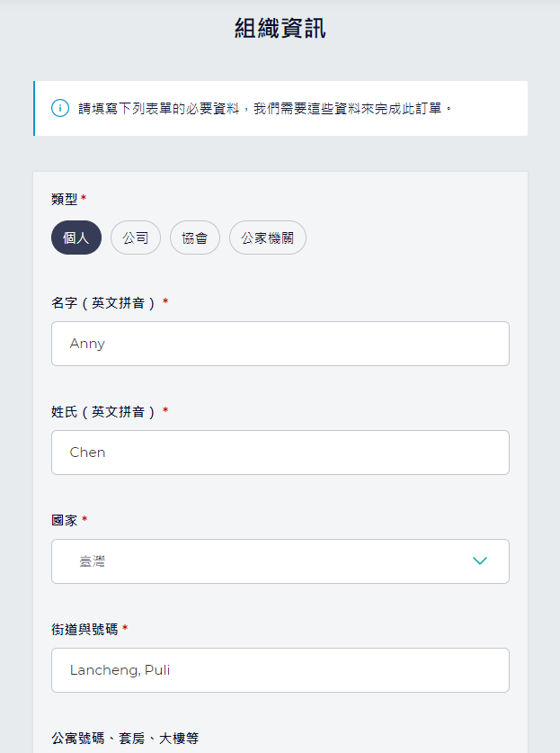Click the red asterisk beside 類型

click(84, 197)
